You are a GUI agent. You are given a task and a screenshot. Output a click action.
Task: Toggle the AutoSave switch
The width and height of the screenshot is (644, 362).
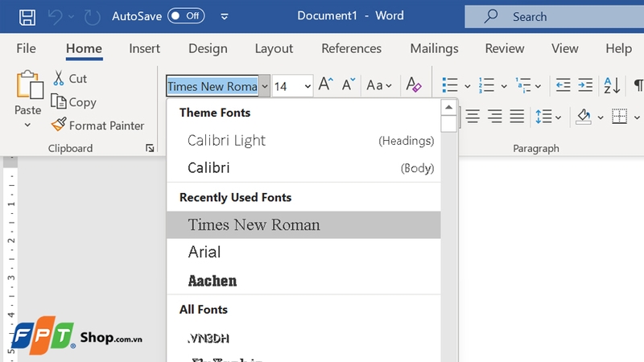point(186,16)
